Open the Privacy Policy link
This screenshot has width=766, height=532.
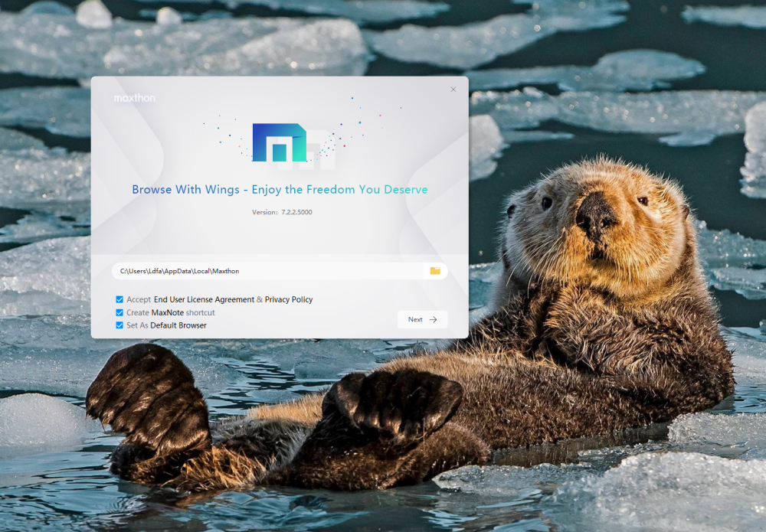(289, 299)
